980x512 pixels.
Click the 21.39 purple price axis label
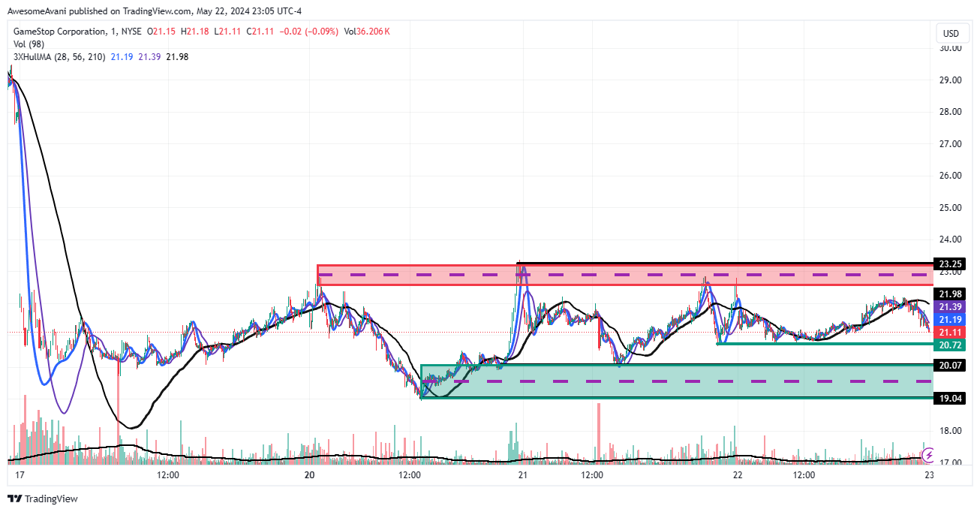949,307
